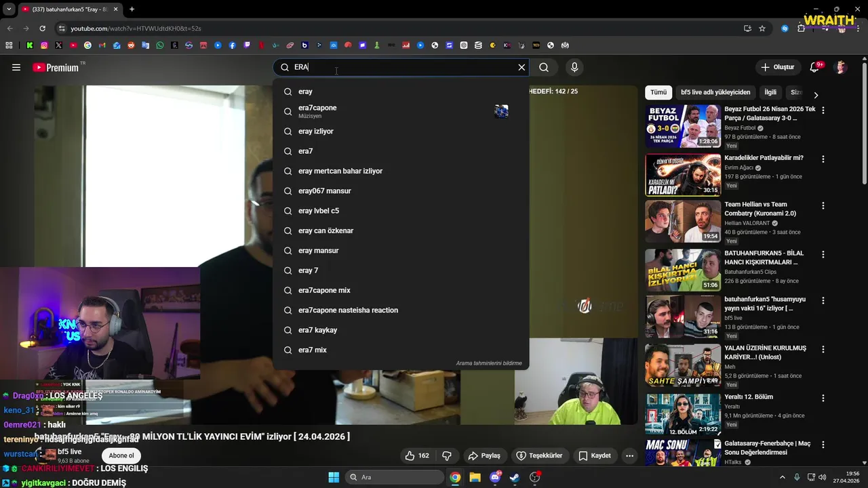
Task: Open the Instagram bookmark
Action: point(44,45)
